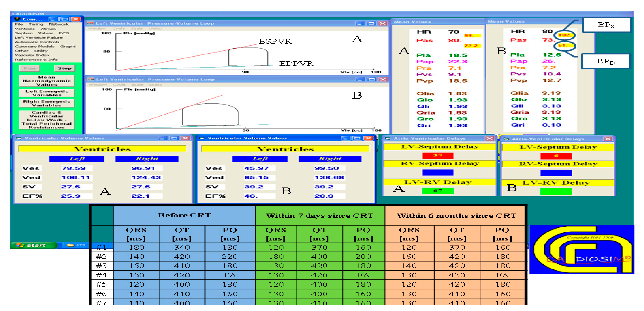Click the Mean Haemodynamic Values button
The width and height of the screenshot is (644, 311).
47,81
